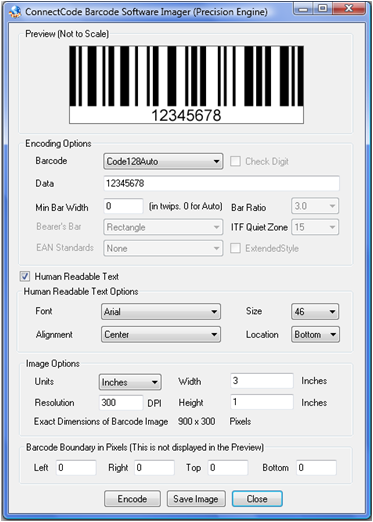The width and height of the screenshot is (373, 522).
Task: Focus the image Width field
Action: tap(262, 381)
